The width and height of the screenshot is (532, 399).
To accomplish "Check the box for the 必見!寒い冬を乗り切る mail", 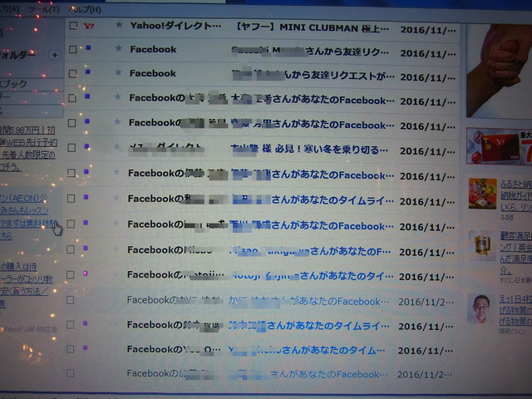I will click(x=71, y=148).
